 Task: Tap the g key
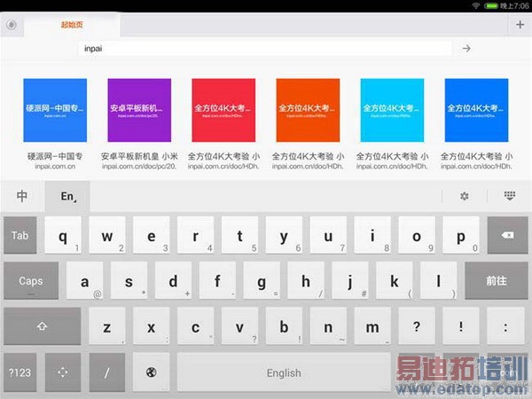click(262, 280)
